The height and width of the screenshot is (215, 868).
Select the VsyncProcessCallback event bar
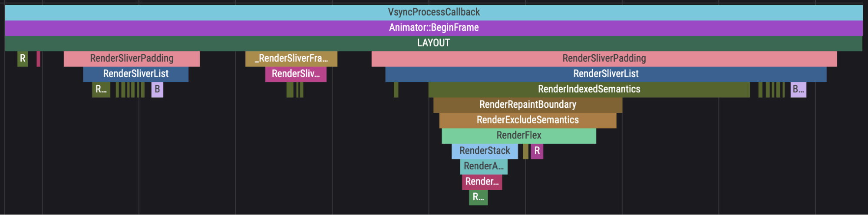(x=433, y=12)
